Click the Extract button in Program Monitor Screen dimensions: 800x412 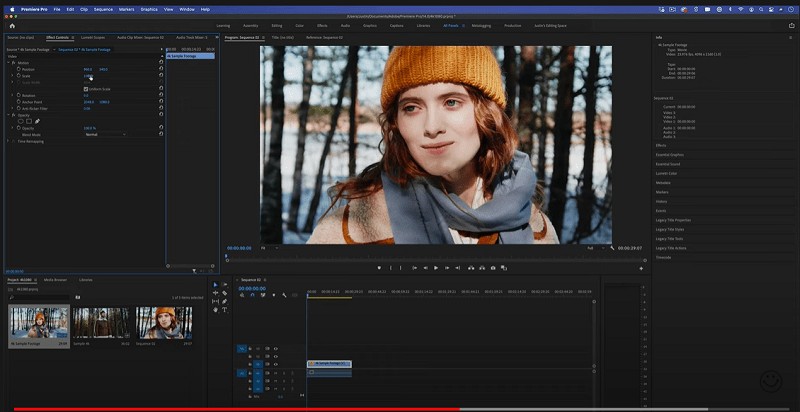tap(482, 268)
